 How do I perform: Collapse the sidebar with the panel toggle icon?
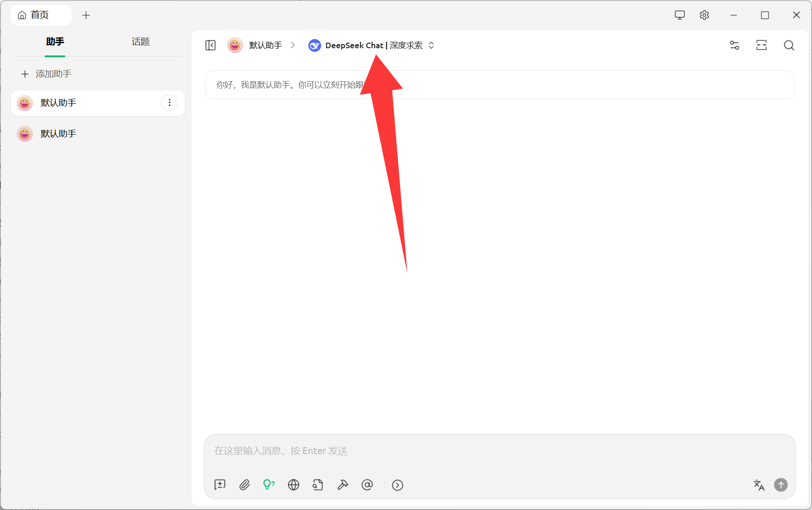pos(210,45)
